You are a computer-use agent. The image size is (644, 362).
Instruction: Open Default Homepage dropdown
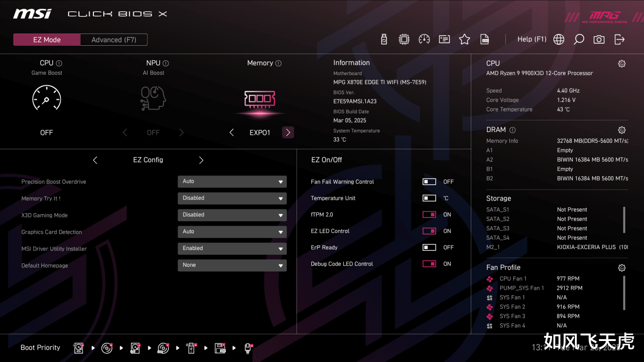[232, 265]
